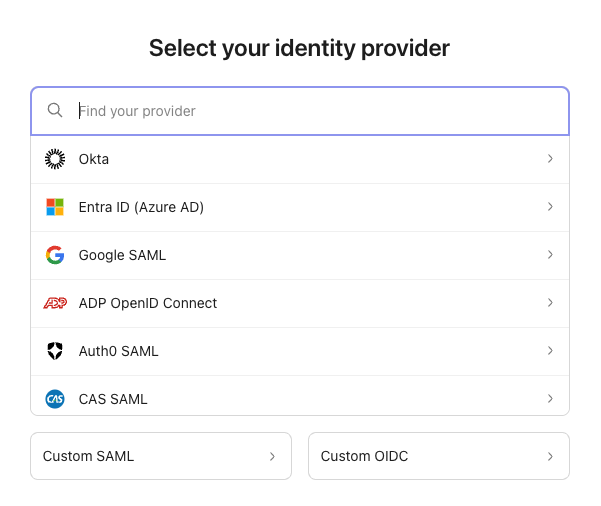The width and height of the screenshot is (601, 506).
Task: Select Okta from provider list
Action: click(94, 159)
